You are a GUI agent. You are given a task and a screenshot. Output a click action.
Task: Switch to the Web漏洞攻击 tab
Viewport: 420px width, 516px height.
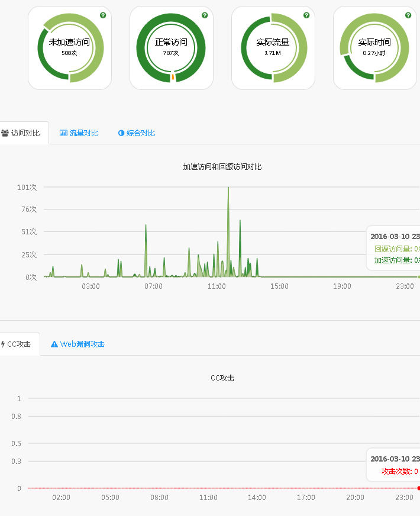tap(78, 344)
